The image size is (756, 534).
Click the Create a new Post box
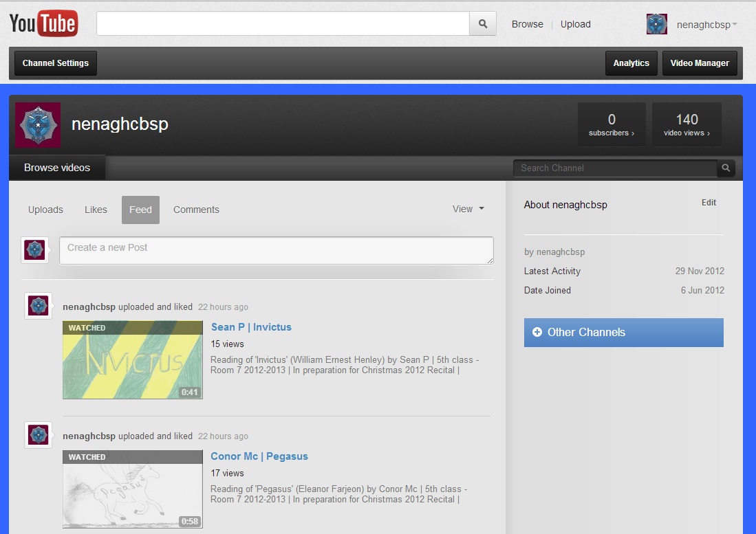coord(277,250)
